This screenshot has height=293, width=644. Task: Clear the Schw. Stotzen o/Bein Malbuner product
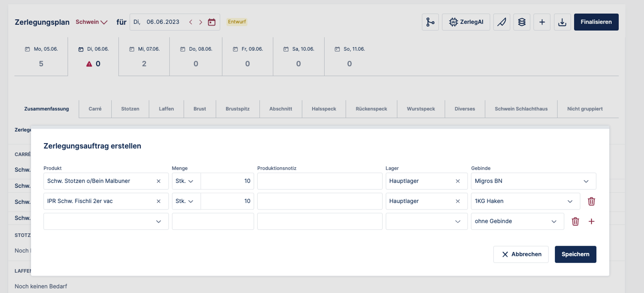click(x=158, y=181)
